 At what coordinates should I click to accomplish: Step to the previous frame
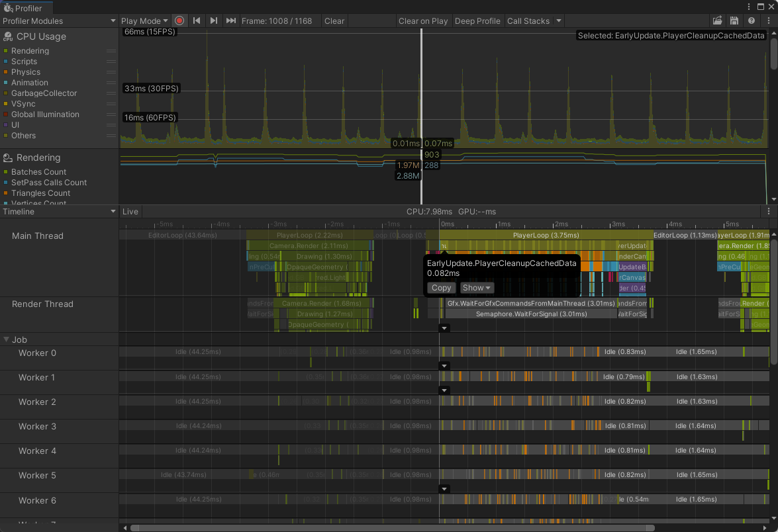click(x=197, y=21)
